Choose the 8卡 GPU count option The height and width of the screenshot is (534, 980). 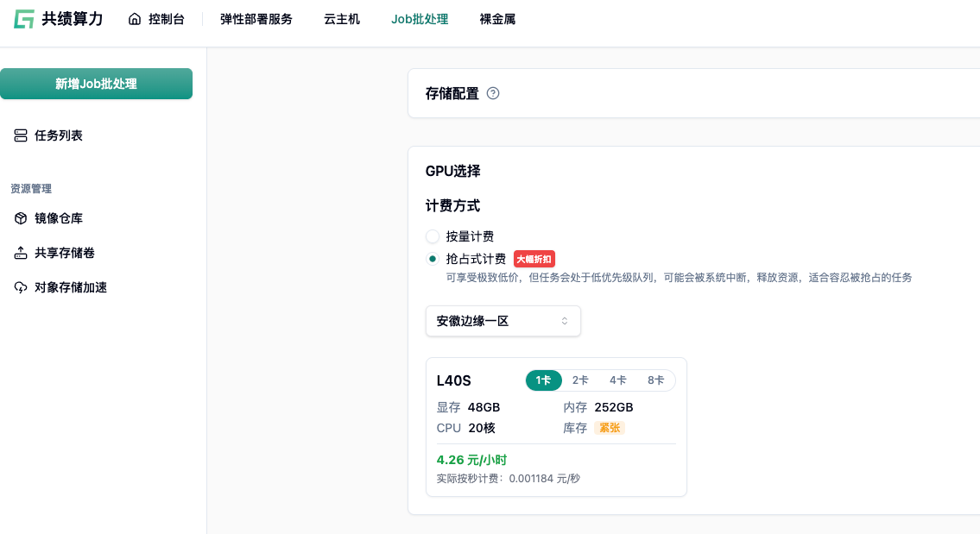click(x=655, y=380)
